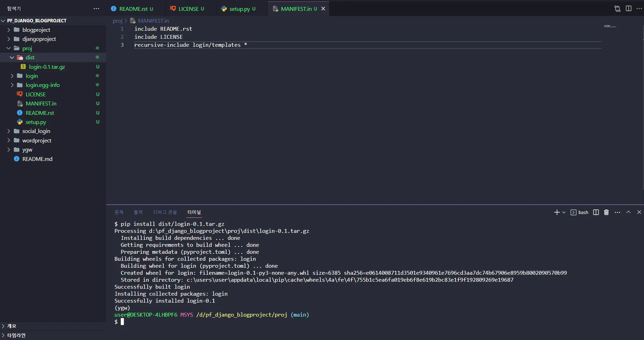This screenshot has height=340, width=644.
Task: Open the Debug Console panel tab
Action: pos(165,212)
